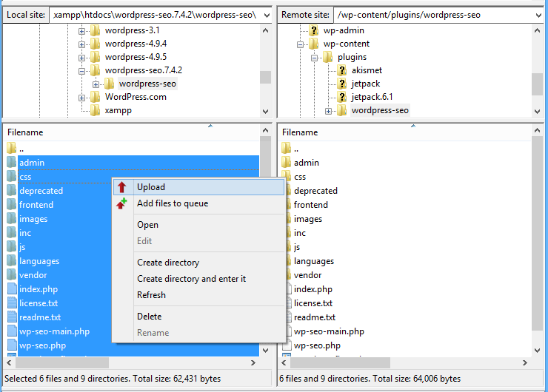Click the local license.txt file icon

12,303
